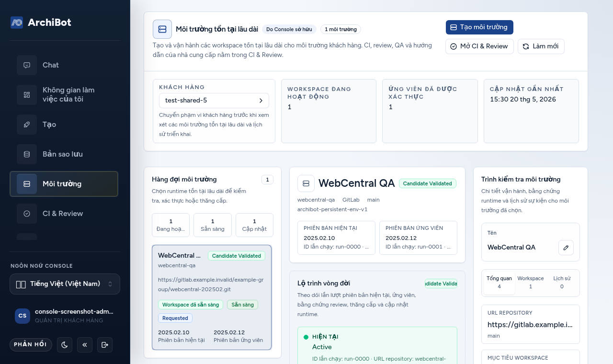Image resolution: width=613 pixels, height=364 pixels.
Task: Collapse the sidebar with double chevron
Action: 85,345
